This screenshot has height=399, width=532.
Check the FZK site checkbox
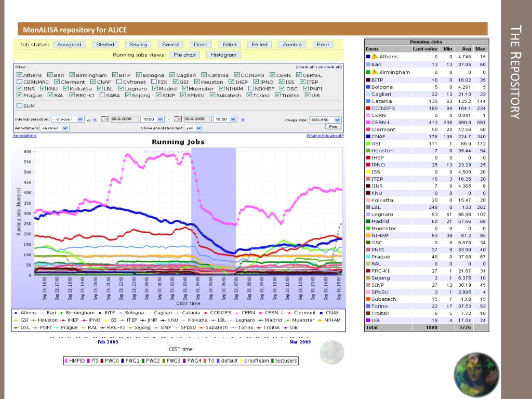154,82
